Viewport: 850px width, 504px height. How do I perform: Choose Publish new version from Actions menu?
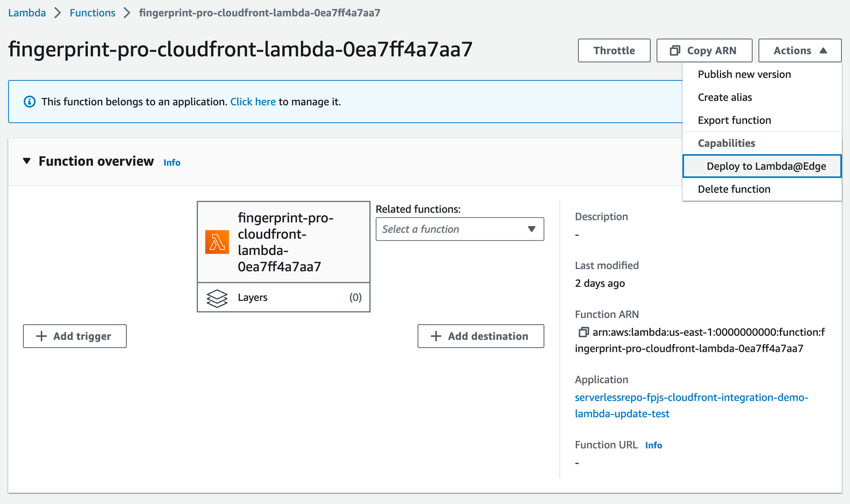point(744,74)
